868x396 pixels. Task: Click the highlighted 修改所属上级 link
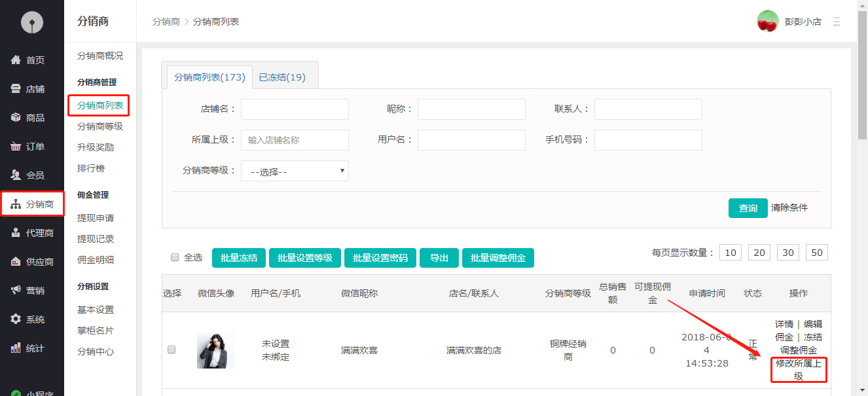pyautogui.click(x=798, y=370)
